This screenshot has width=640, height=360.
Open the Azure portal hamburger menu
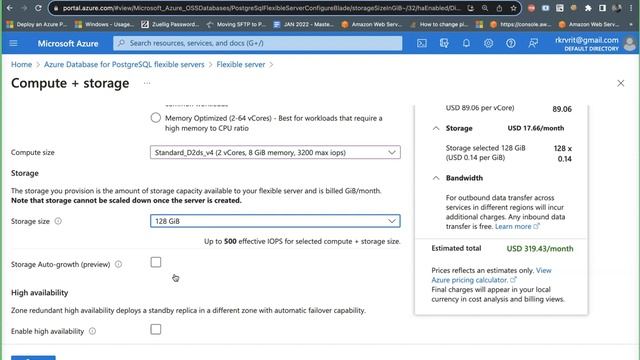click(x=13, y=43)
